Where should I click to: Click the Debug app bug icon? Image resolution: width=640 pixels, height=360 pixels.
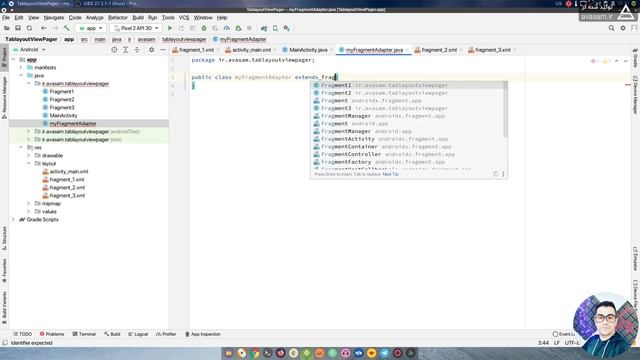click(204, 28)
